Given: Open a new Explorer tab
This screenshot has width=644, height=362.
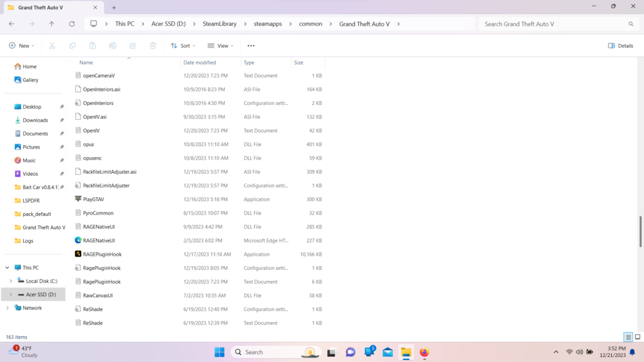Looking at the screenshot, I should click(114, 7).
